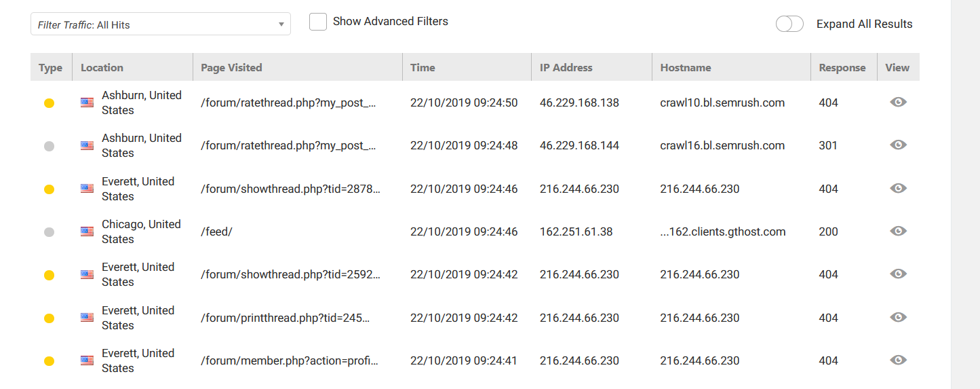Toggle Expand All Results switch

789,24
